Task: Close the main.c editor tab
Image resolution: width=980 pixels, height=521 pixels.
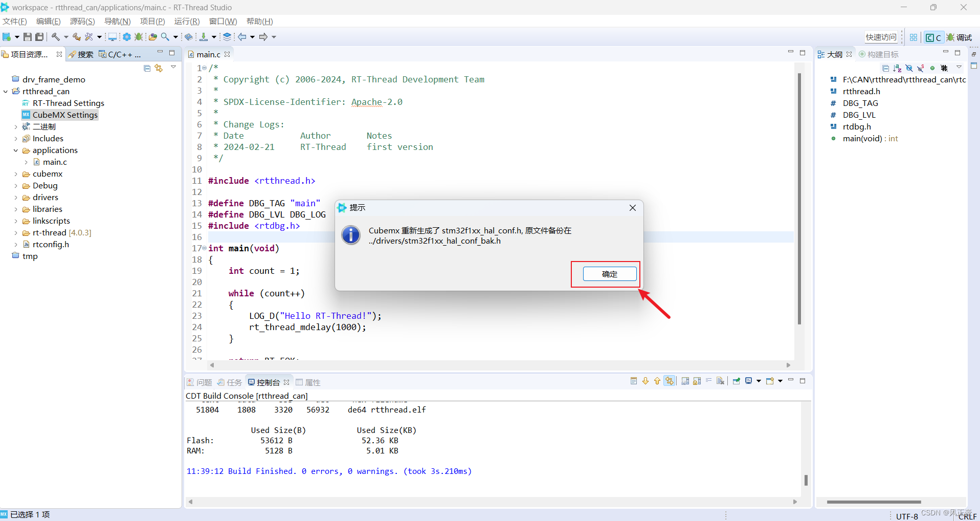Action: click(227, 54)
